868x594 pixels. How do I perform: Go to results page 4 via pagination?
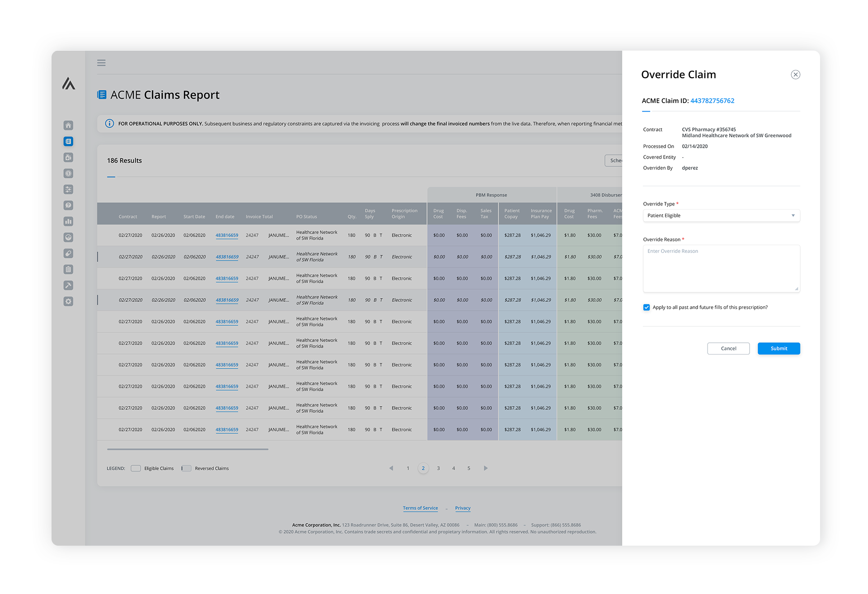click(453, 468)
